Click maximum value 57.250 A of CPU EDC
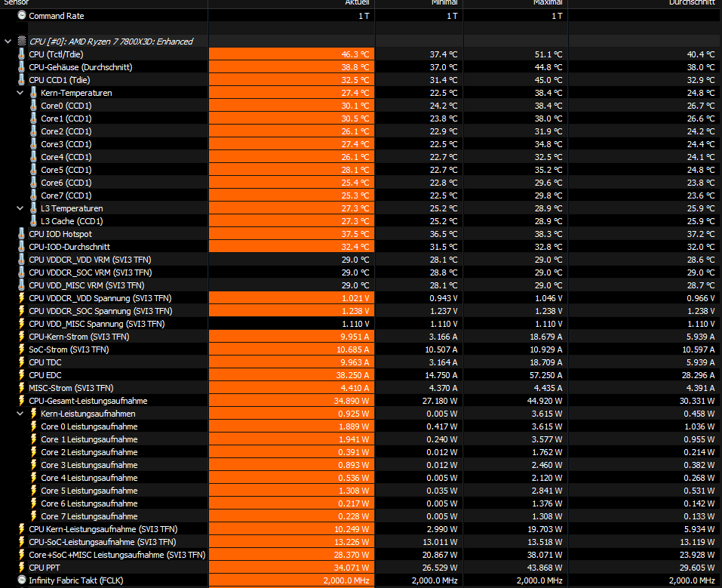 tap(545, 375)
